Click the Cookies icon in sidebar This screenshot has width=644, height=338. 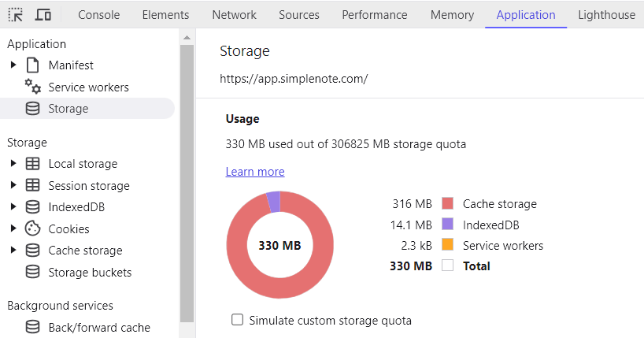pyautogui.click(x=33, y=229)
